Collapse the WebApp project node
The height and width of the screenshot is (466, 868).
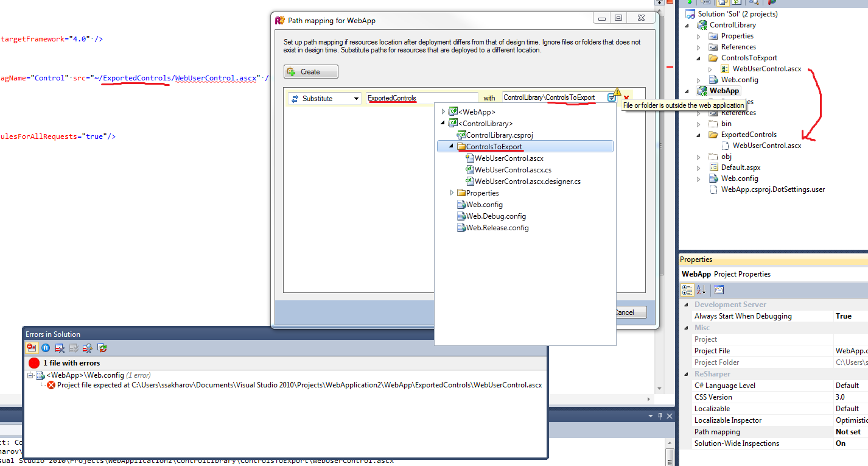(687, 90)
